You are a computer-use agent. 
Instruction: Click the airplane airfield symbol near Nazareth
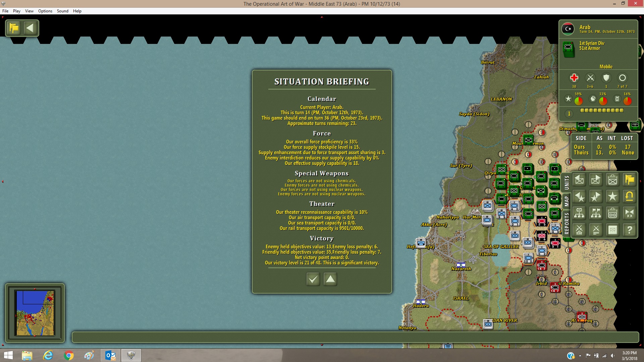pyautogui.click(x=473, y=260)
